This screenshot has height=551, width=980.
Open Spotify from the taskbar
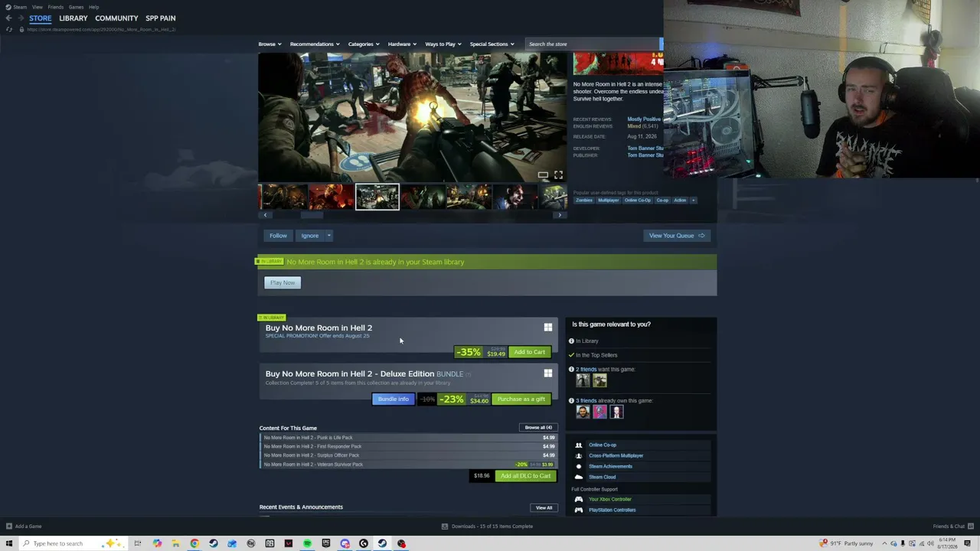pos(307,543)
